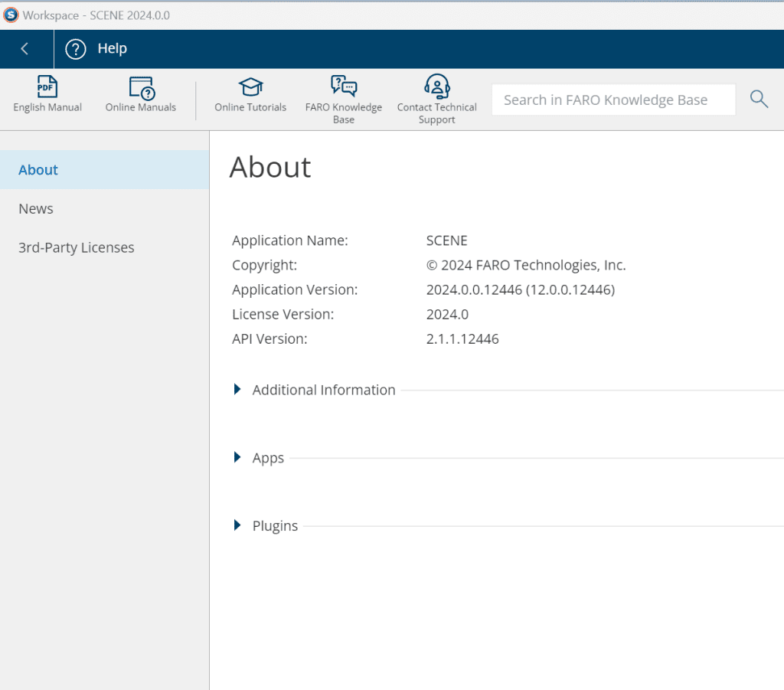The height and width of the screenshot is (690, 784).
Task: Click the copyright FARO Technologies text
Action: (526, 265)
